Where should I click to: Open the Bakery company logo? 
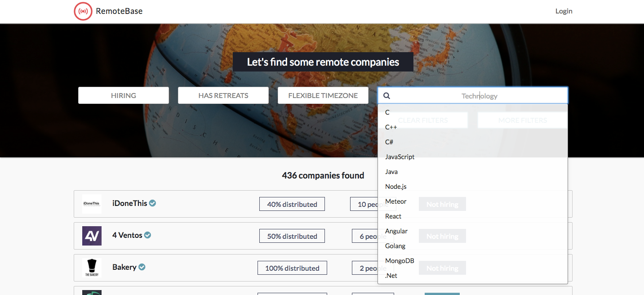click(x=92, y=268)
